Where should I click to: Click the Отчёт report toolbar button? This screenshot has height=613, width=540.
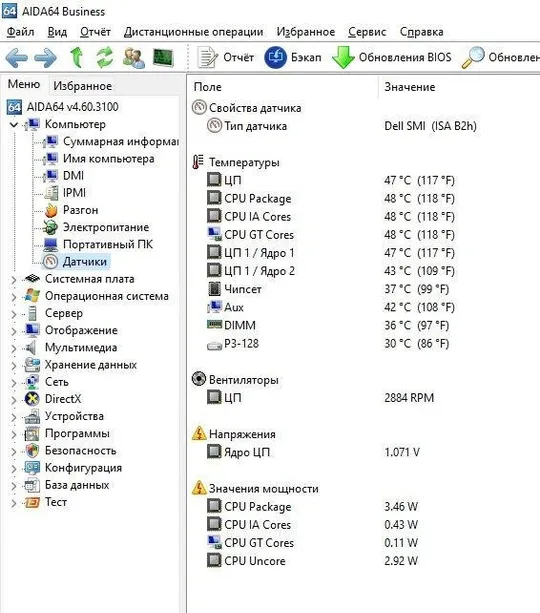225,57
